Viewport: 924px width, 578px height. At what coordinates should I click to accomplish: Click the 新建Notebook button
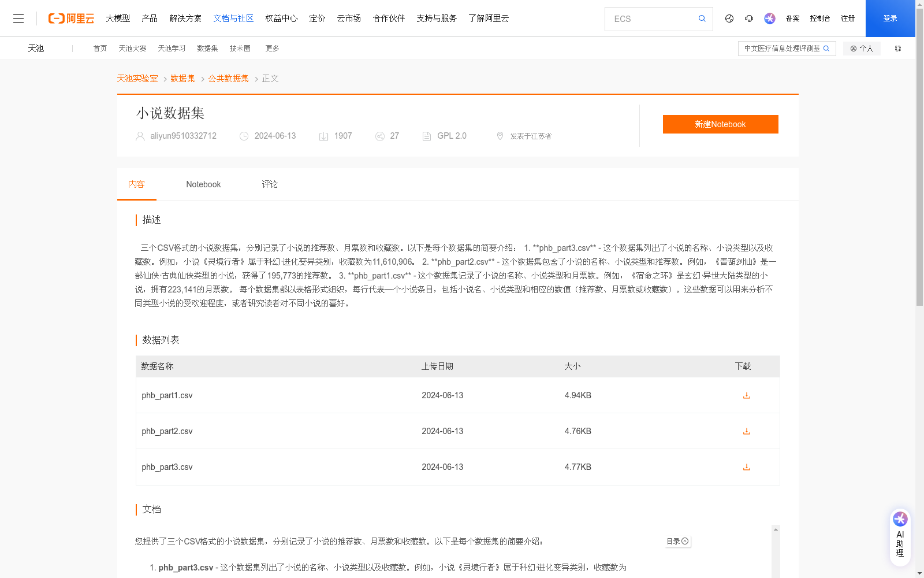pyautogui.click(x=720, y=124)
